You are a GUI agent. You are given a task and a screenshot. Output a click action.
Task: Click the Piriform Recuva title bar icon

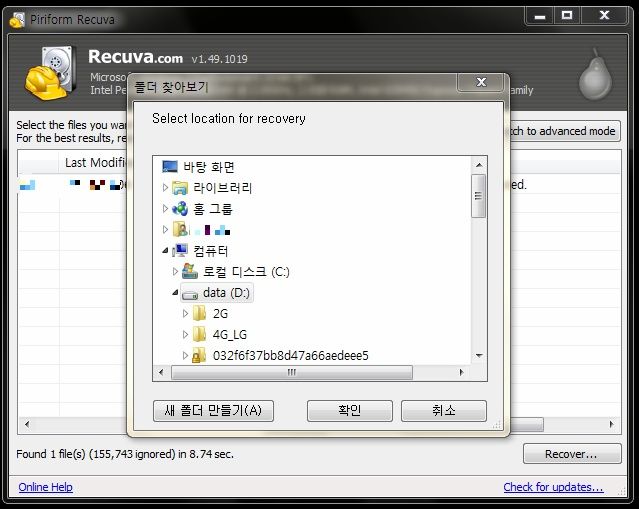[x=17, y=20]
